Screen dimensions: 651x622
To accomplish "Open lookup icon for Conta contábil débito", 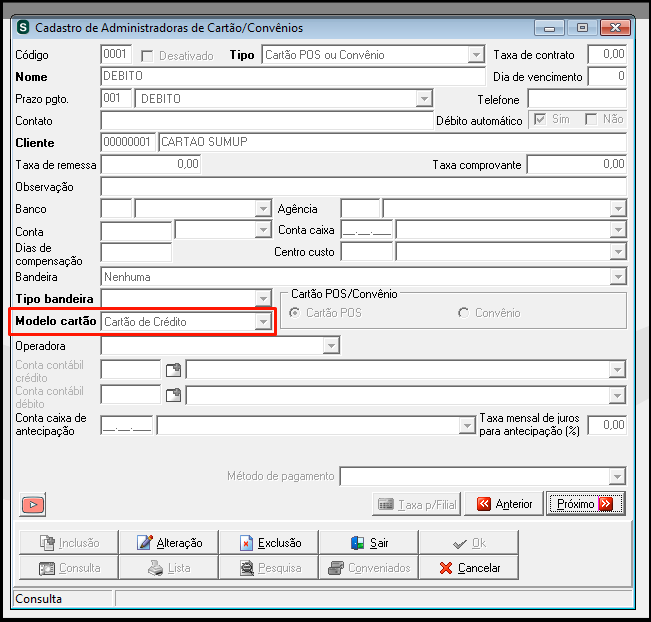I will 173,395.
